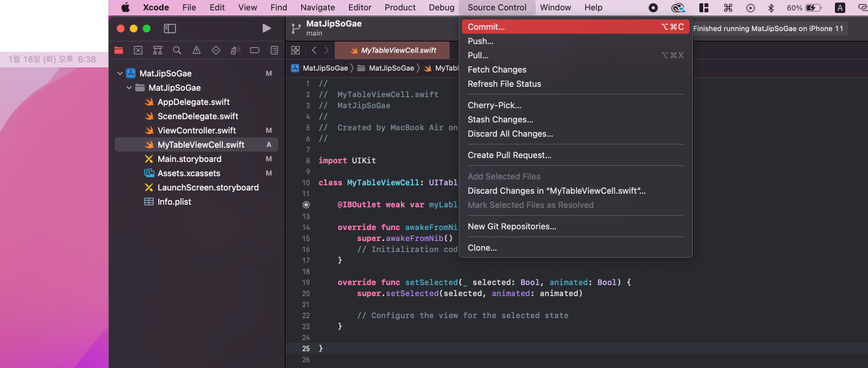The image size is (868, 368).
Task: Choose Commit… in the Source Control menu
Action: 575,27
